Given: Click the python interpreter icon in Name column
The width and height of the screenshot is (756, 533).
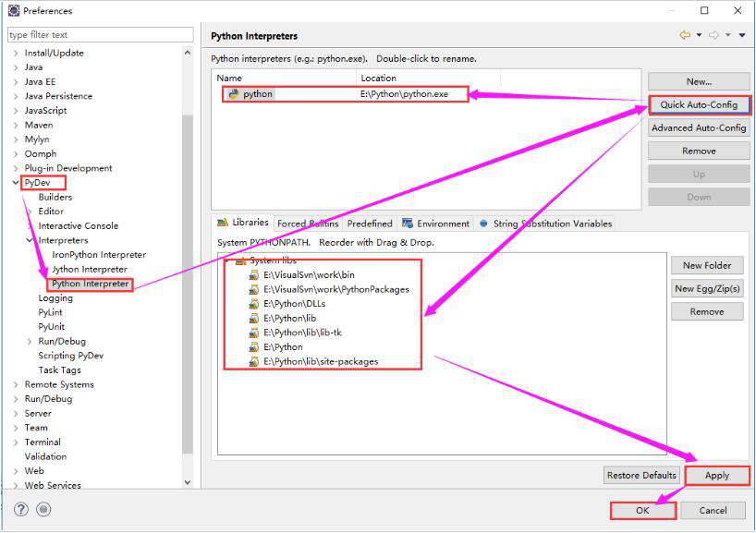Looking at the screenshot, I should (234, 94).
